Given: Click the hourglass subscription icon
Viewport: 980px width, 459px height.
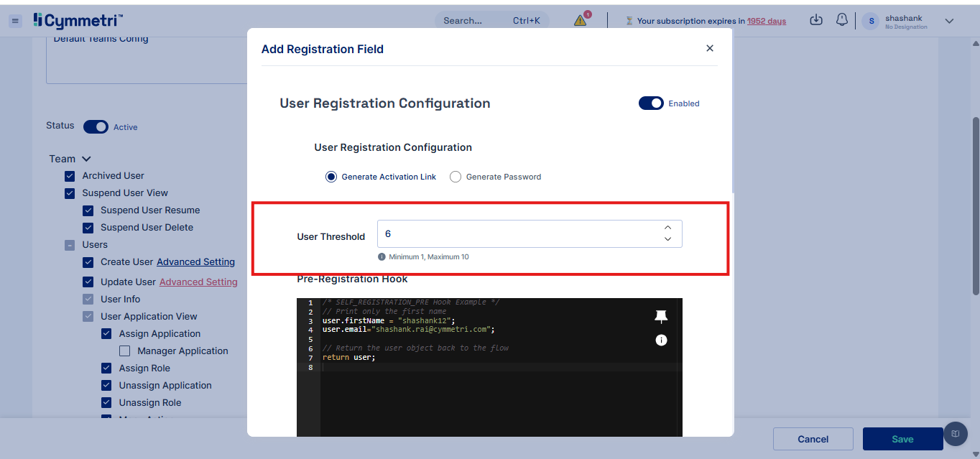Looking at the screenshot, I should [x=629, y=21].
